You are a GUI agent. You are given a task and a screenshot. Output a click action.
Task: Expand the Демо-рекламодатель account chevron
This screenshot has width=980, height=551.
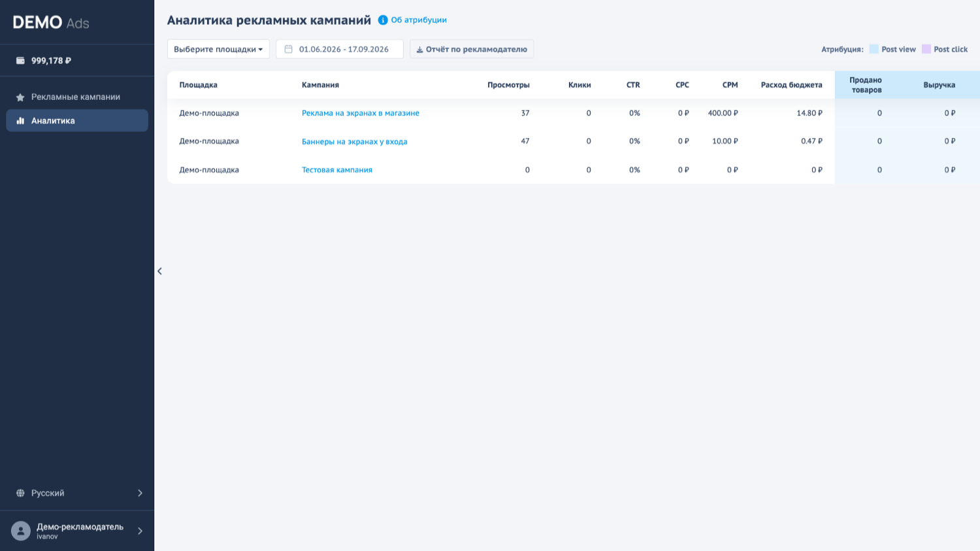[x=140, y=531]
